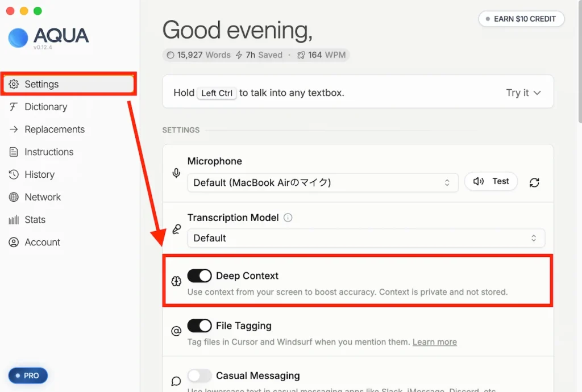
Task: Click the Stats bar chart icon
Action: (14, 220)
